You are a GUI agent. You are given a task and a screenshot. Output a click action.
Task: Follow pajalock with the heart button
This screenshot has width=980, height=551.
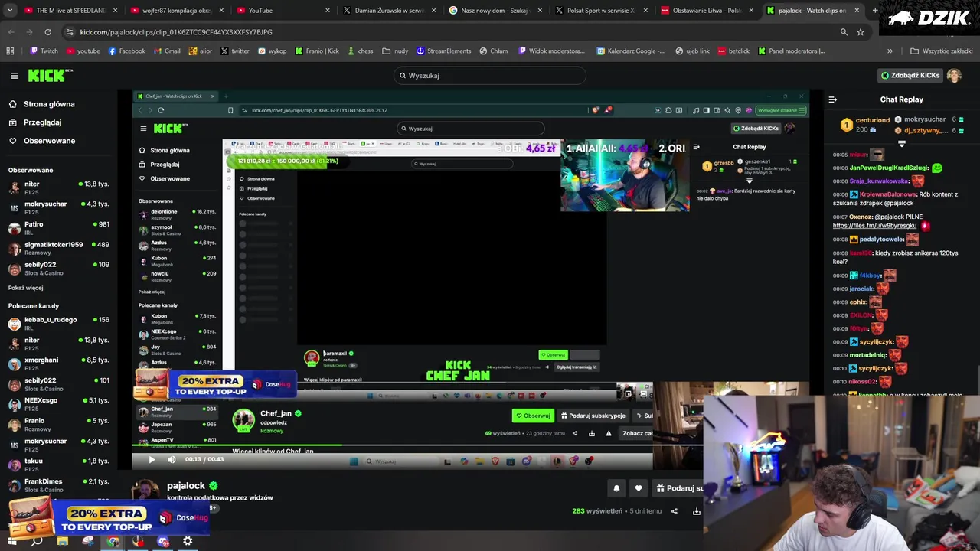pos(639,488)
